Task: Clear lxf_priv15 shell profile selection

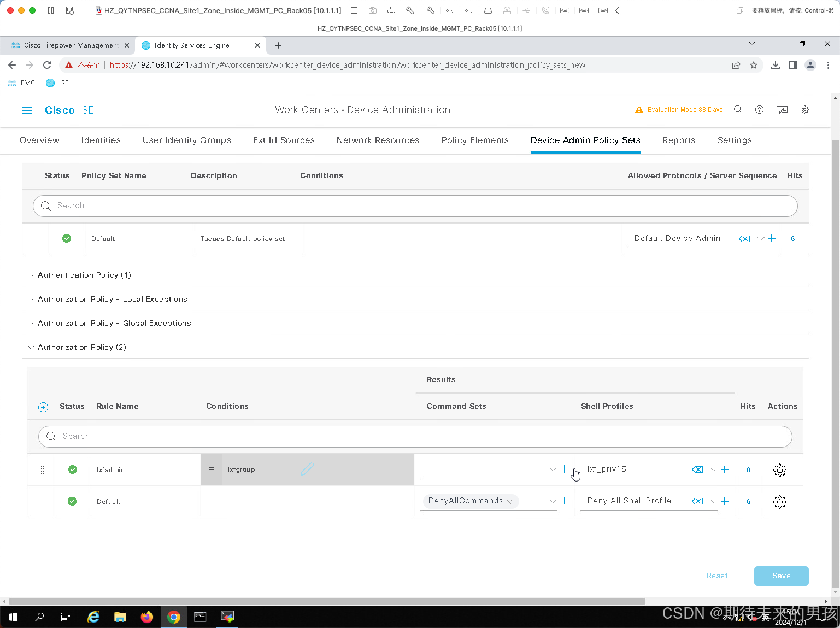Action: click(x=697, y=469)
